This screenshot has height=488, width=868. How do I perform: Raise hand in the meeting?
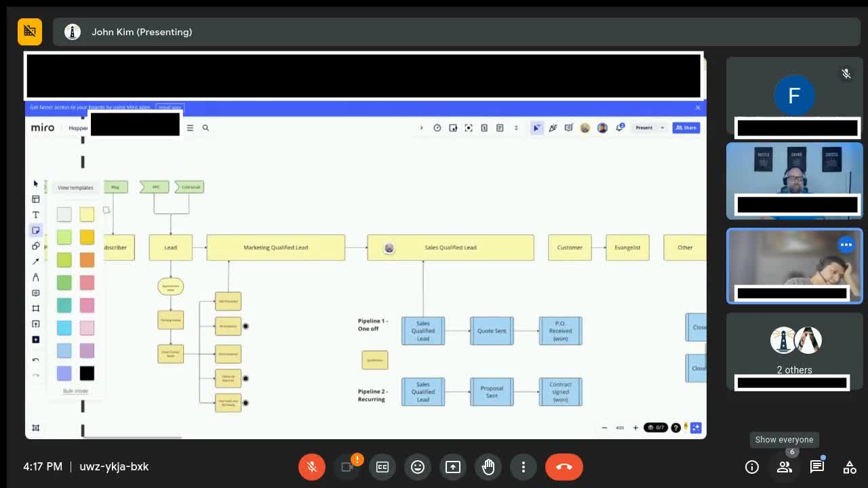pos(488,466)
